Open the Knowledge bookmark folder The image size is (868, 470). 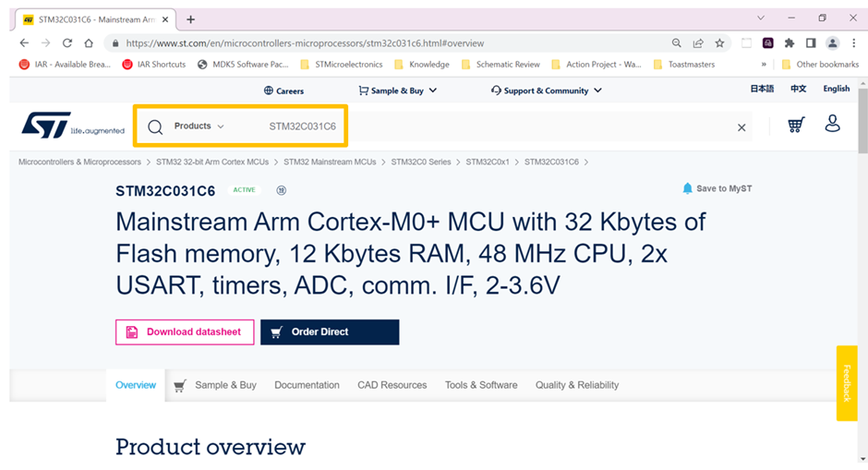click(421, 65)
